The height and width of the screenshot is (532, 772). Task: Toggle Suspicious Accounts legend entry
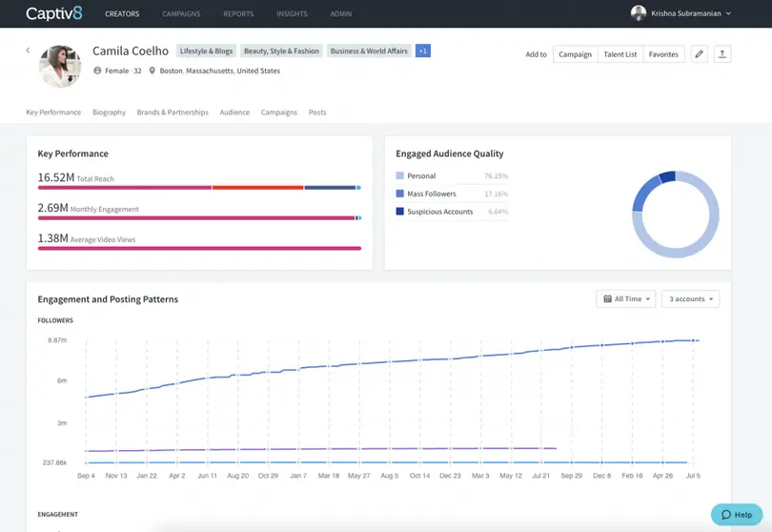click(439, 212)
